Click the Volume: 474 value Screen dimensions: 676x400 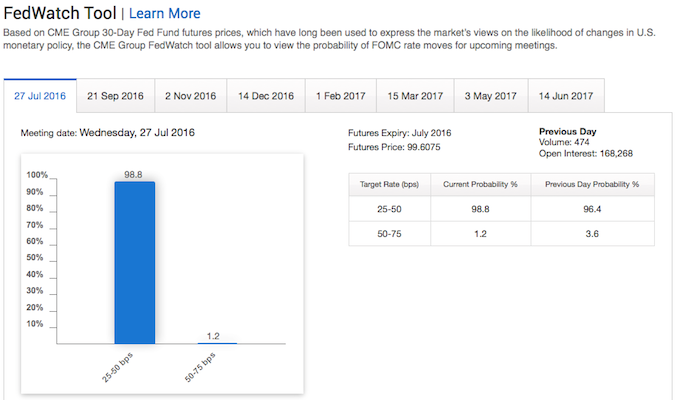(564, 142)
